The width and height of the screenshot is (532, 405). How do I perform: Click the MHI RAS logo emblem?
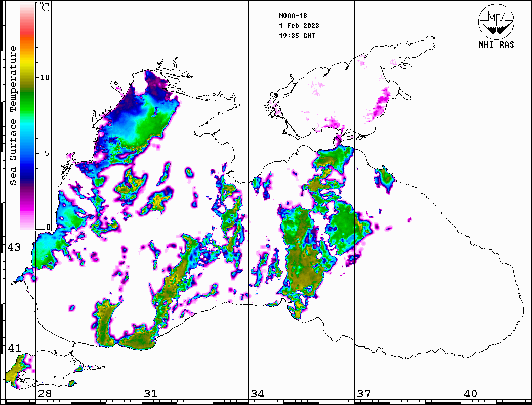pos(497,21)
